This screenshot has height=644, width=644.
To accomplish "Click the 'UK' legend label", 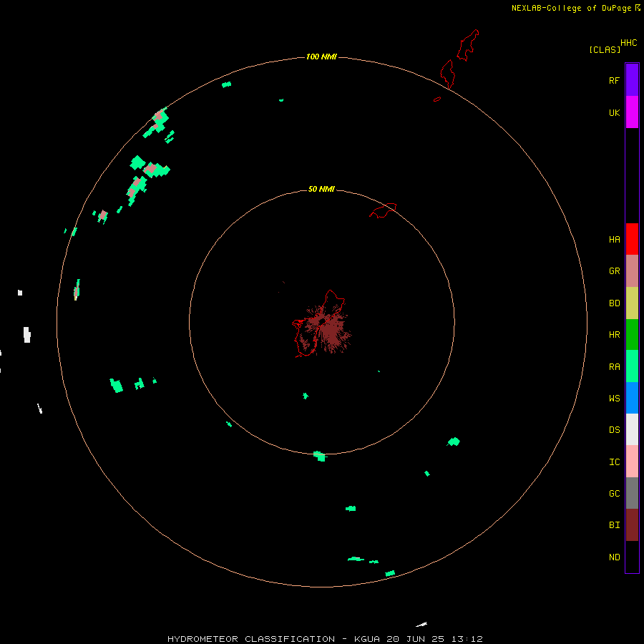I will [x=614, y=112].
